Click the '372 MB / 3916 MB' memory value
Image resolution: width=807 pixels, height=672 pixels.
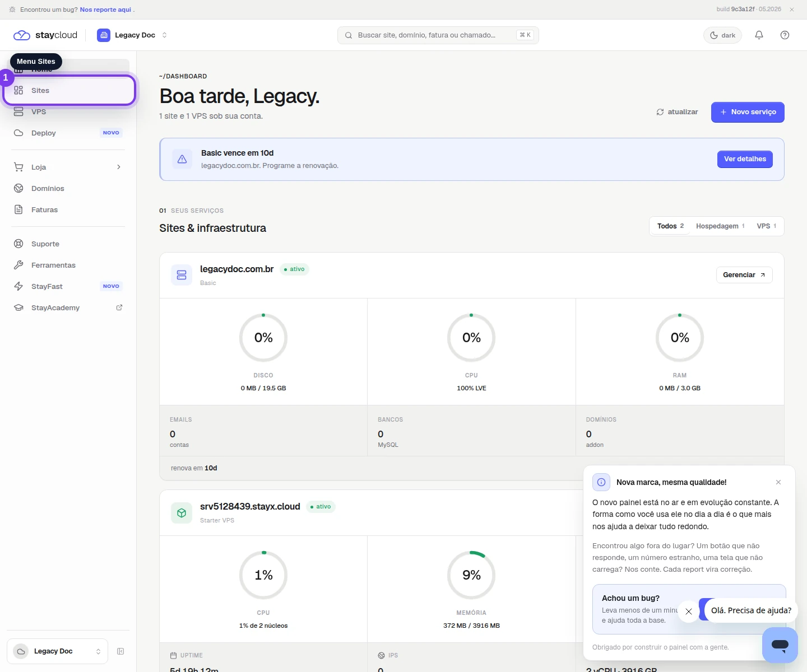[471, 626]
